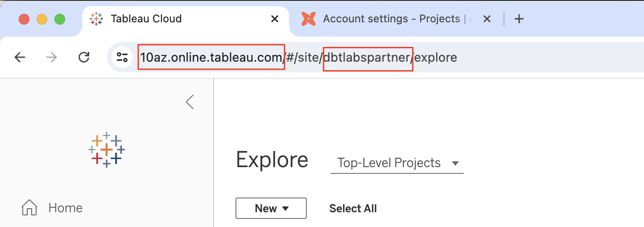The width and height of the screenshot is (644, 227).
Task: Click the browser forward arrow icon
Action: pos(52,57)
